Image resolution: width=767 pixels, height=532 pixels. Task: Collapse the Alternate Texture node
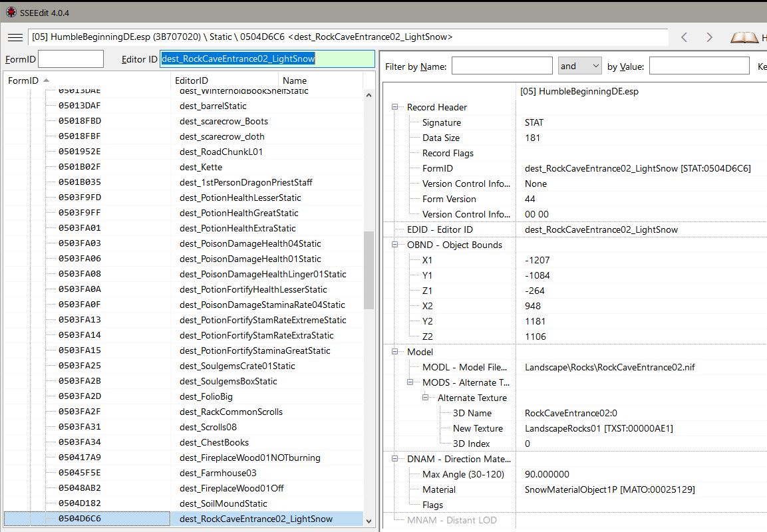pyautogui.click(x=426, y=398)
